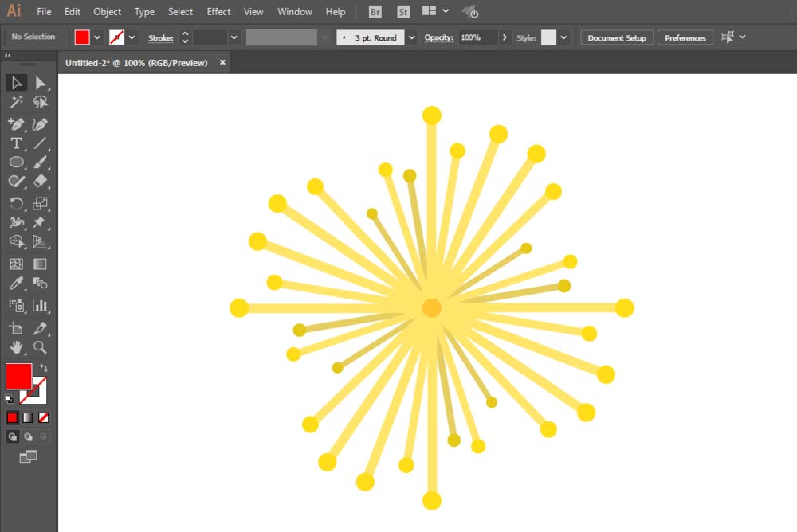Select the Column Graph tool
Screen dimensions: 797x532
40,305
